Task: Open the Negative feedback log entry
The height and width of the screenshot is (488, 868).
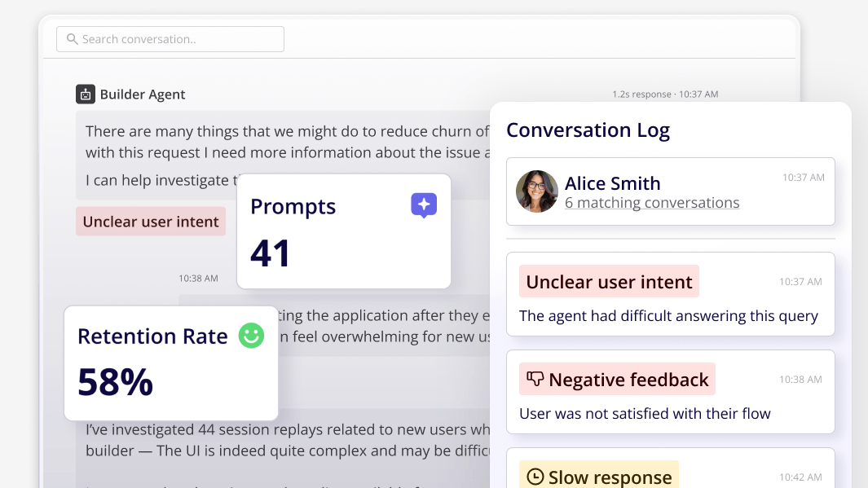Action: [671, 392]
